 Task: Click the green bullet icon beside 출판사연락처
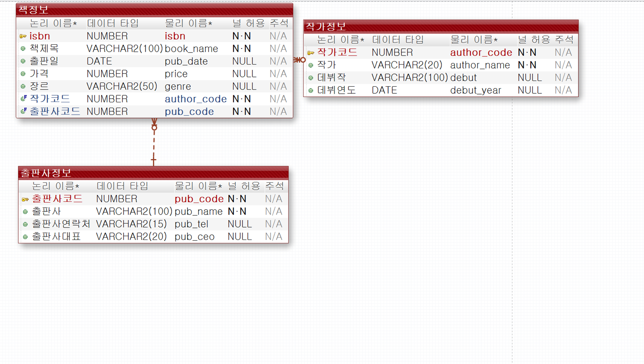coord(25,224)
